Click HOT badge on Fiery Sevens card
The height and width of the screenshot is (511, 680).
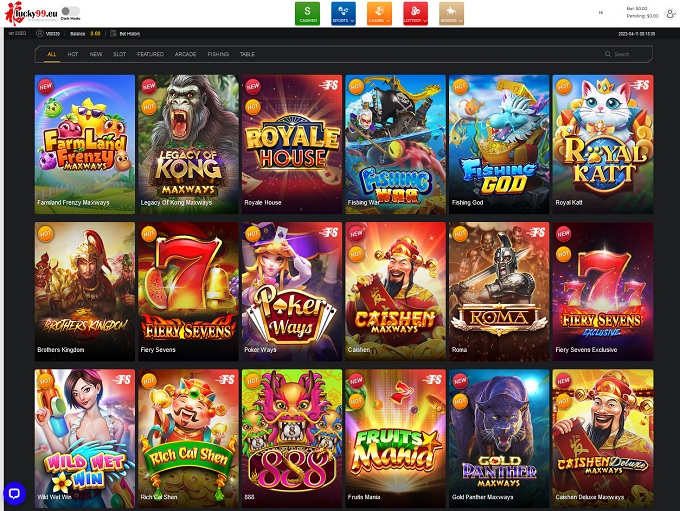click(x=149, y=234)
